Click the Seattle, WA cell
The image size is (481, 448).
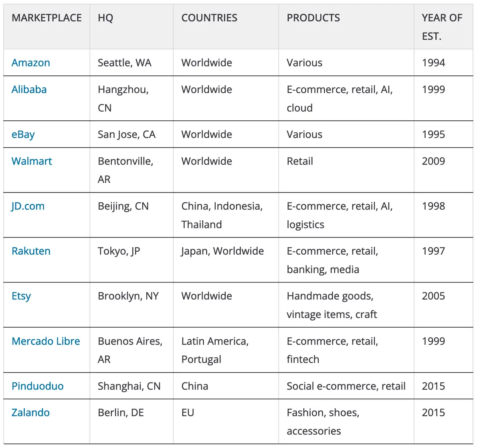tap(125, 63)
